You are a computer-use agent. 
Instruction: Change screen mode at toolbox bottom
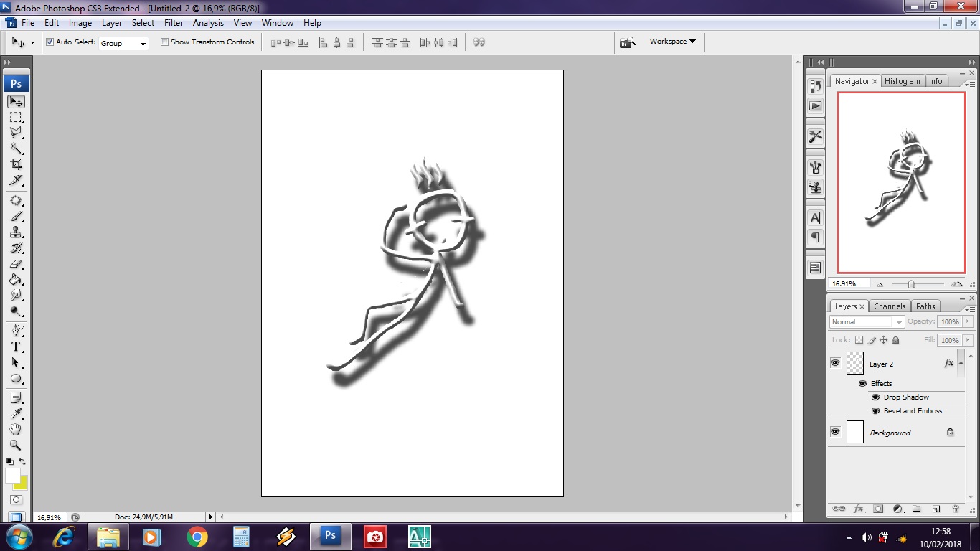[16, 517]
